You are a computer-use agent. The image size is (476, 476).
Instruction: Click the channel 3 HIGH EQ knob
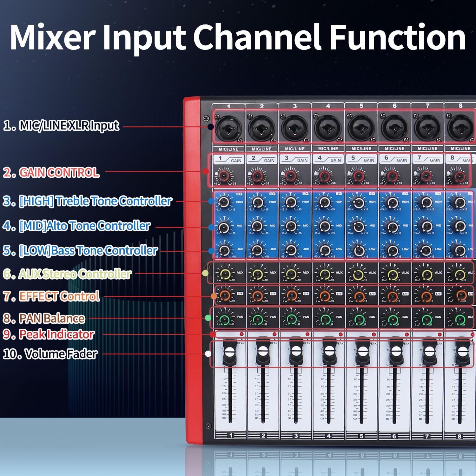pos(291,202)
